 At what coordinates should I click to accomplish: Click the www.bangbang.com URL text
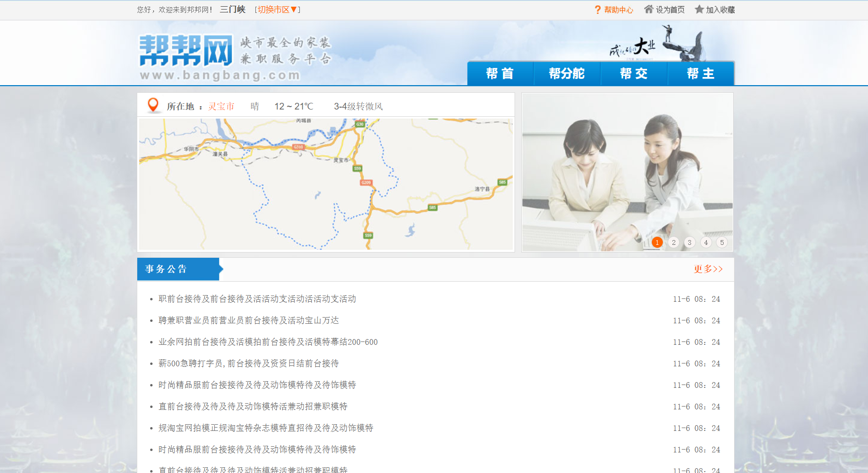[220, 75]
